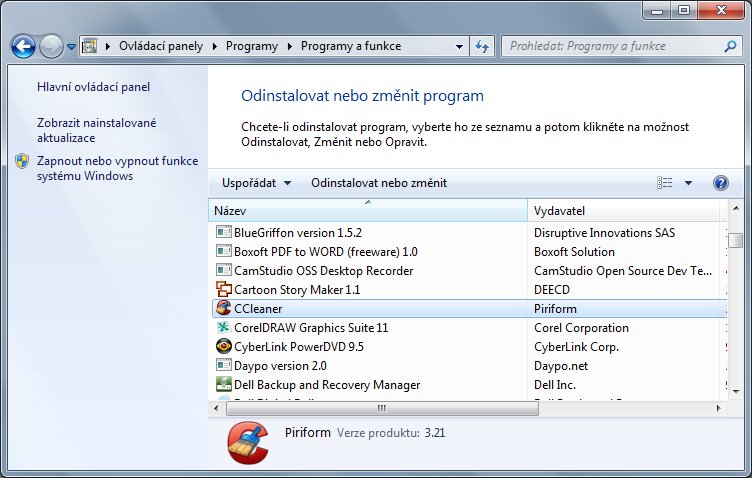This screenshot has height=478, width=752.
Task: Click the CorelDRAW program icon
Action: [223, 327]
